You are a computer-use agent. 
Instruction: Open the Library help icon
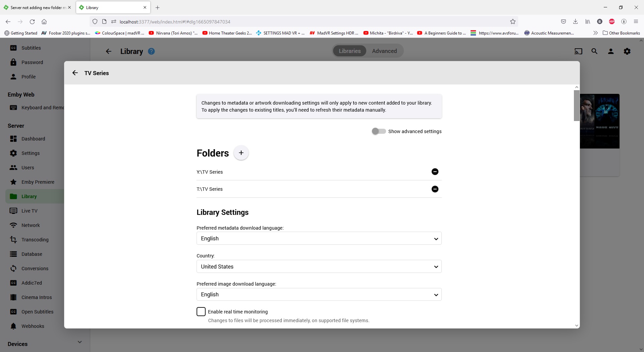[151, 51]
